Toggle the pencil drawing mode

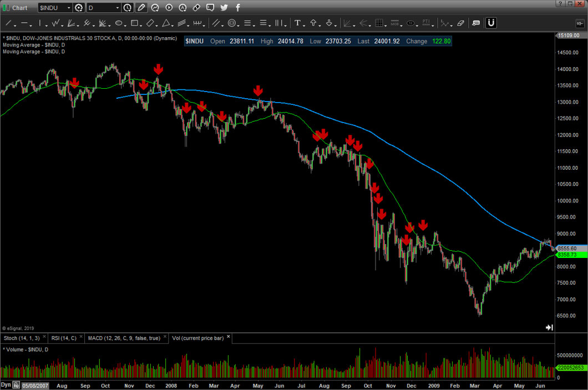[x=141, y=8]
